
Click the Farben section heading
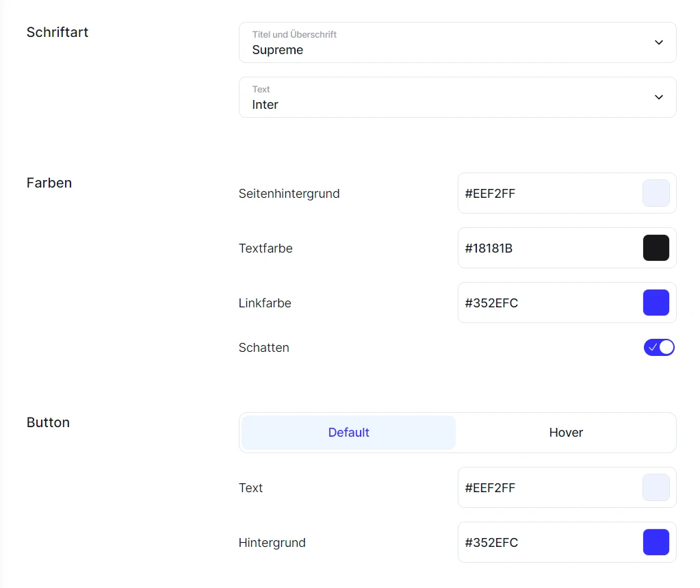[49, 183]
